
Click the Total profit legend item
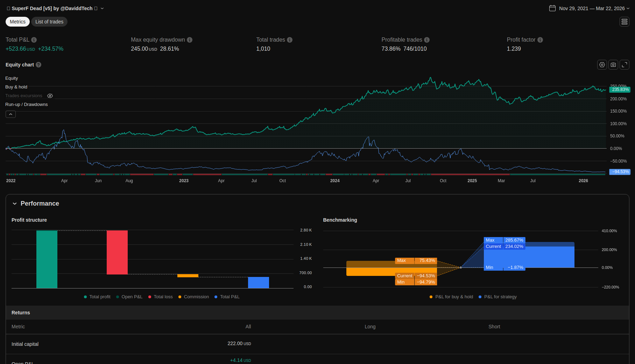point(97,297)
